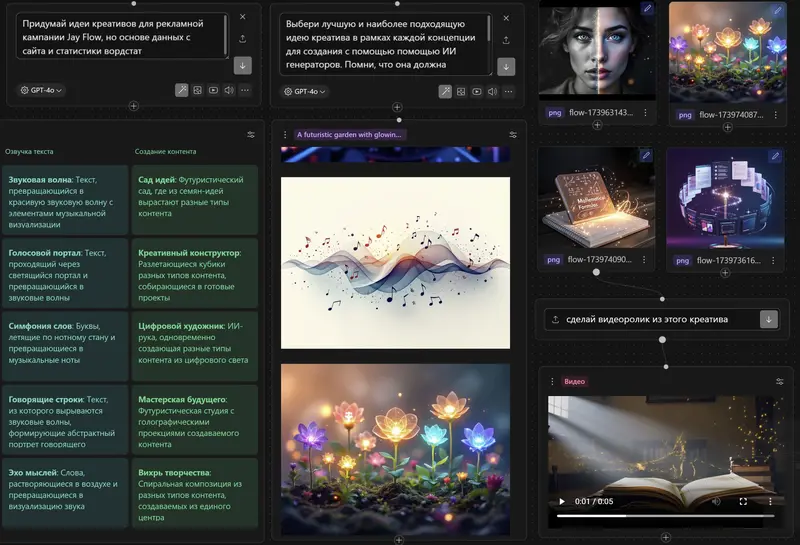Click edit pencil on the glowing flowers thumbnail
The width and height of the screenshot is (800, 545).
(776, 10)
